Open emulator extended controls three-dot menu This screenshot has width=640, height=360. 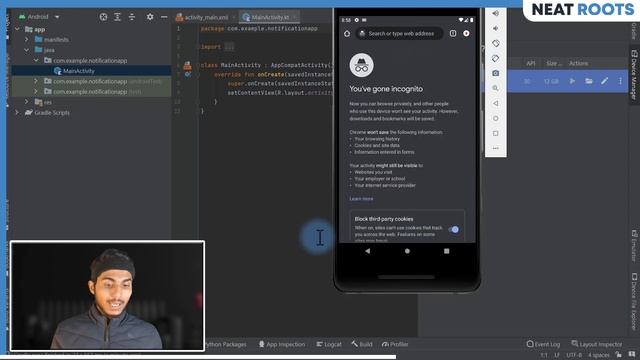496,148
